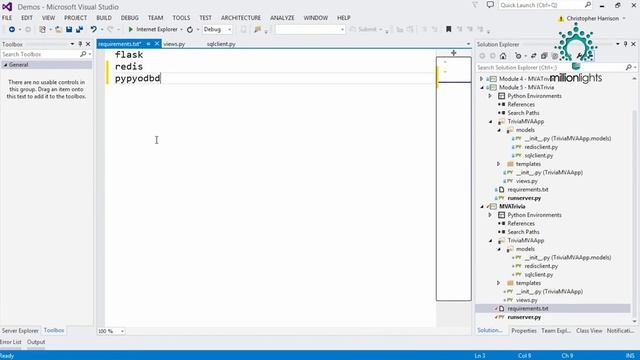This screenshot has height=360, width=640.
Task: Click the Collapse All icon in Solution Explorer
Action: 544,56
